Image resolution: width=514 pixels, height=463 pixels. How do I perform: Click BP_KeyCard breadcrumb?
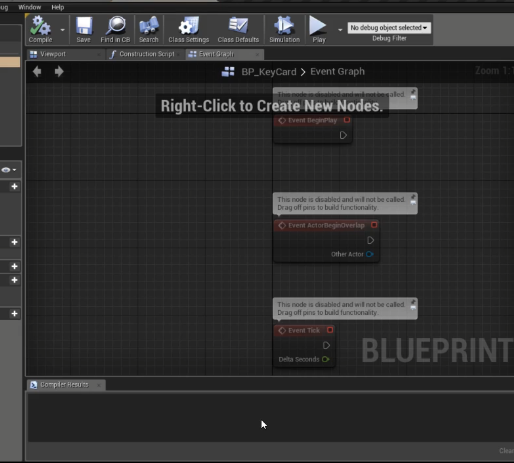(x=269, y=72)
